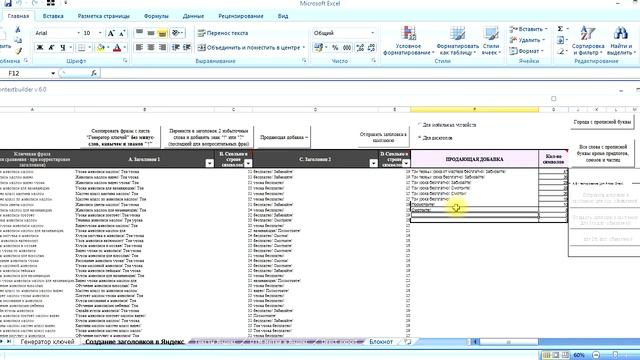Open the Формулы ribbon tab
Viewport: 640px width, 360px height.
[x=156, y=16]
